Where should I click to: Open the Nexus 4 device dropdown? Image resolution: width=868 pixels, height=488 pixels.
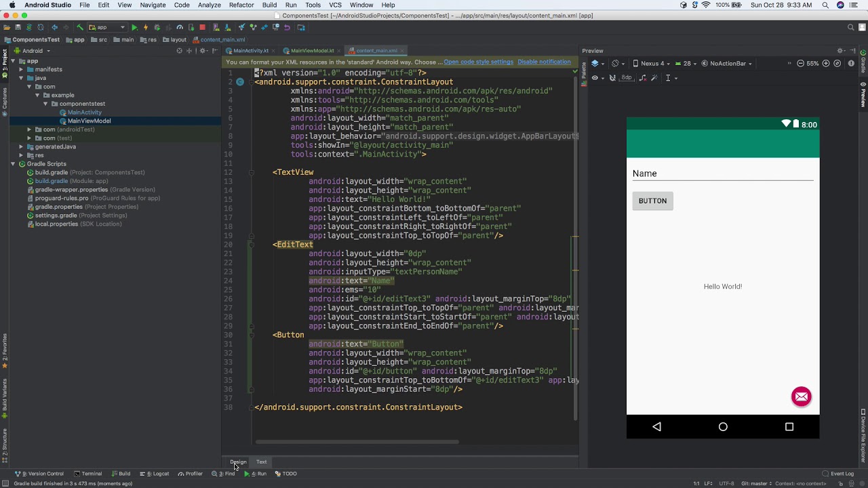click(652, 63)
